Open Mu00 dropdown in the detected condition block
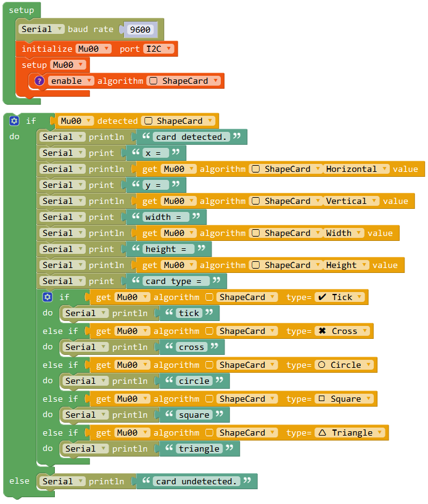The height and width of the screenshot is (504, 428). [76, 121]
